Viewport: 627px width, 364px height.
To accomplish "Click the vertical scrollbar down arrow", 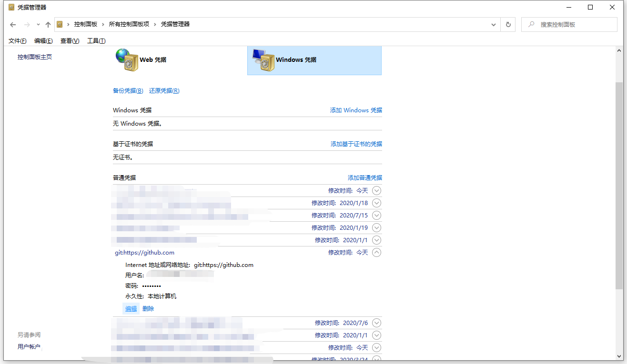I will coord(619,356).
